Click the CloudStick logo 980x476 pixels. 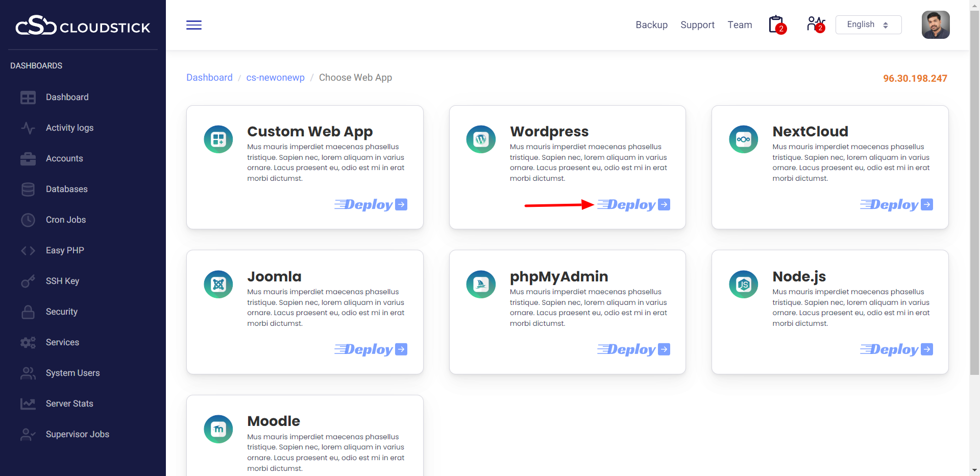[x=83, y=26]
